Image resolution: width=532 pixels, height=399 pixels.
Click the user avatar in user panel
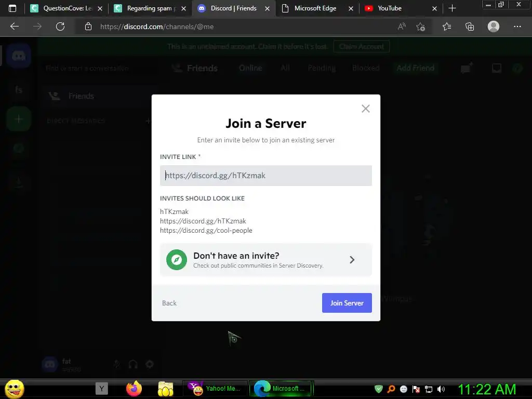[50, 364]
